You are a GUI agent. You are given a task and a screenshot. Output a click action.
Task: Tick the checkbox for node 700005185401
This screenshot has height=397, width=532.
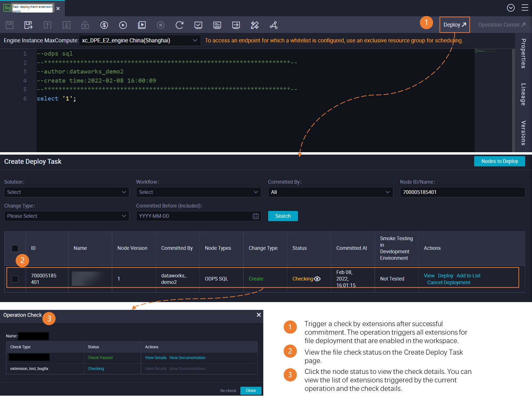click(15, 279)
